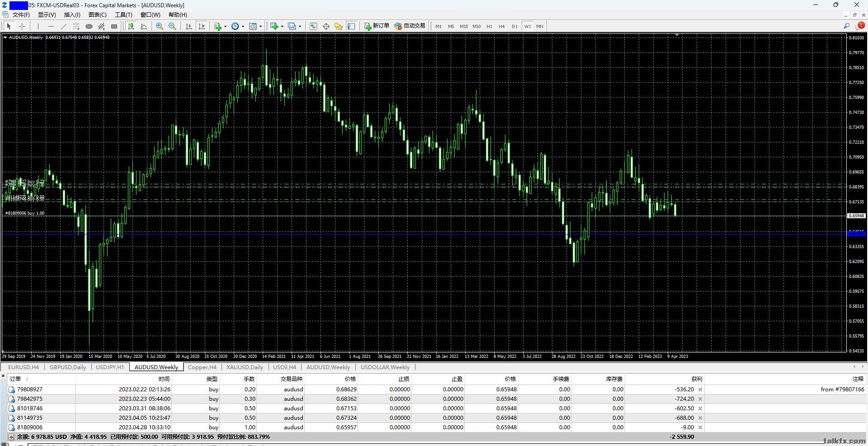Switch to the XAUUSD,Daily chart tab

[245, 367]
